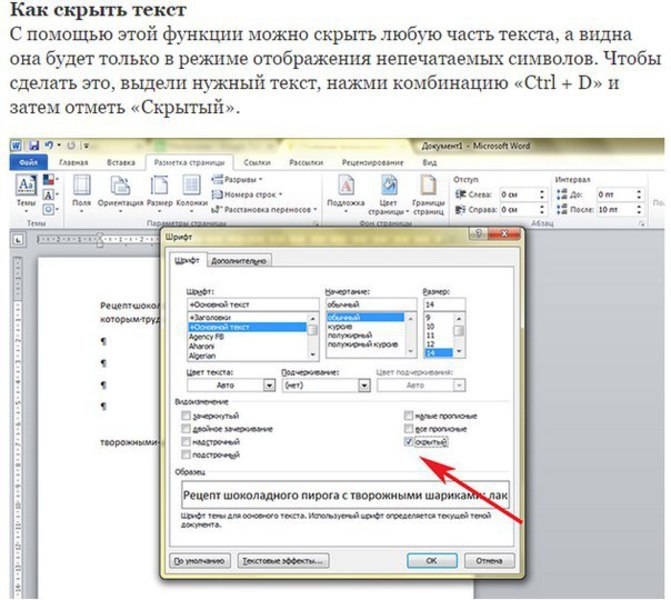671x600 pixels.
Task: Open the Подчеркивание underline style dropdown
Action: [362, 384]
